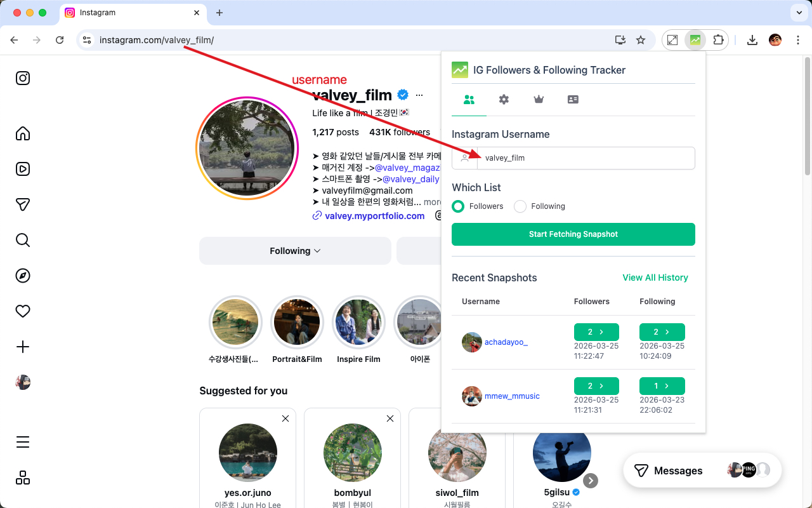Open Explore compass icon

point(23,276)
